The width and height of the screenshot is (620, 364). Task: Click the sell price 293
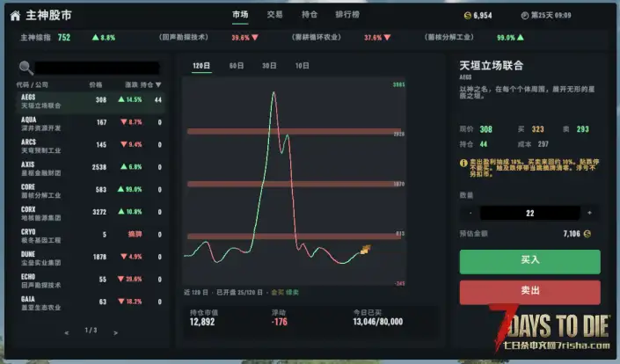[582, 129]
